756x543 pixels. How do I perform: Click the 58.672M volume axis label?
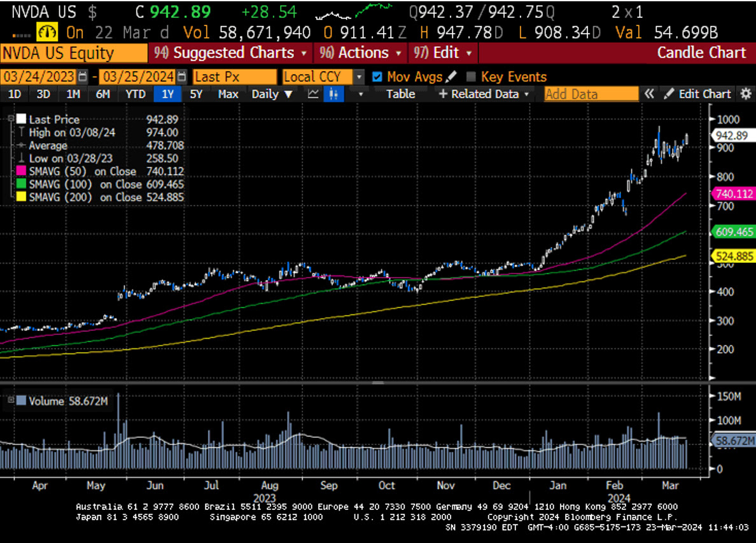click(734, 441)
